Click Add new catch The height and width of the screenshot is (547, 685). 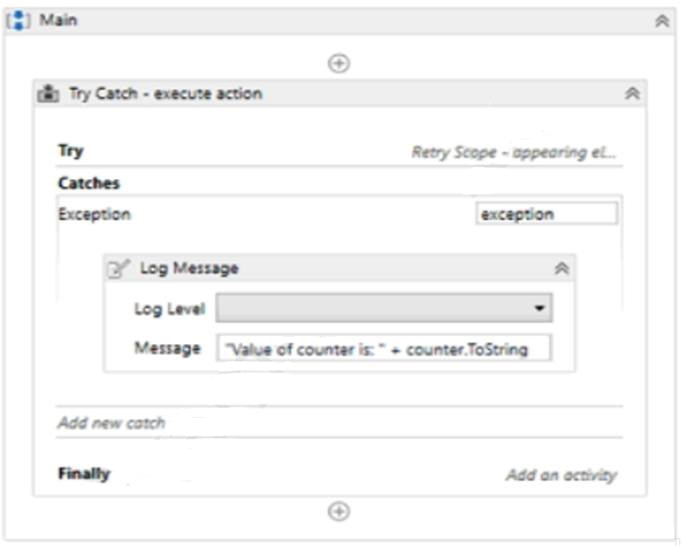[111, 423]
